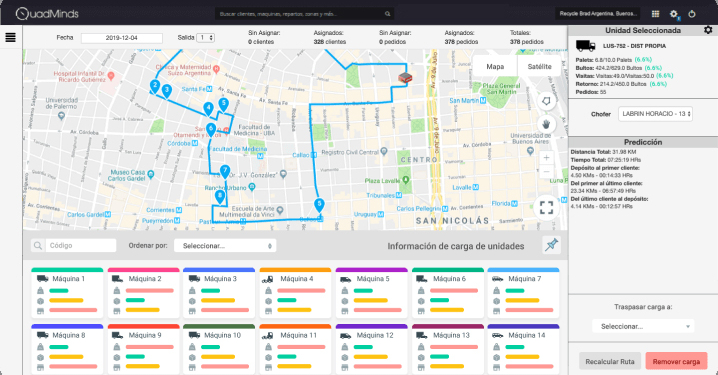The width and height of the screenshot is (718, 375).
Task: Open Unidad Seleccionada panel gear
Action: pos(708,30)
